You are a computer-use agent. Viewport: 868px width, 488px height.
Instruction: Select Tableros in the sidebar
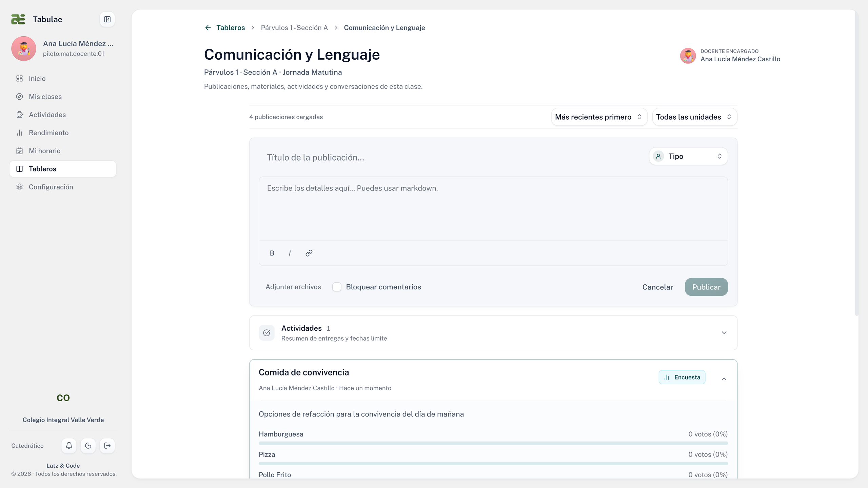(63, 169)
